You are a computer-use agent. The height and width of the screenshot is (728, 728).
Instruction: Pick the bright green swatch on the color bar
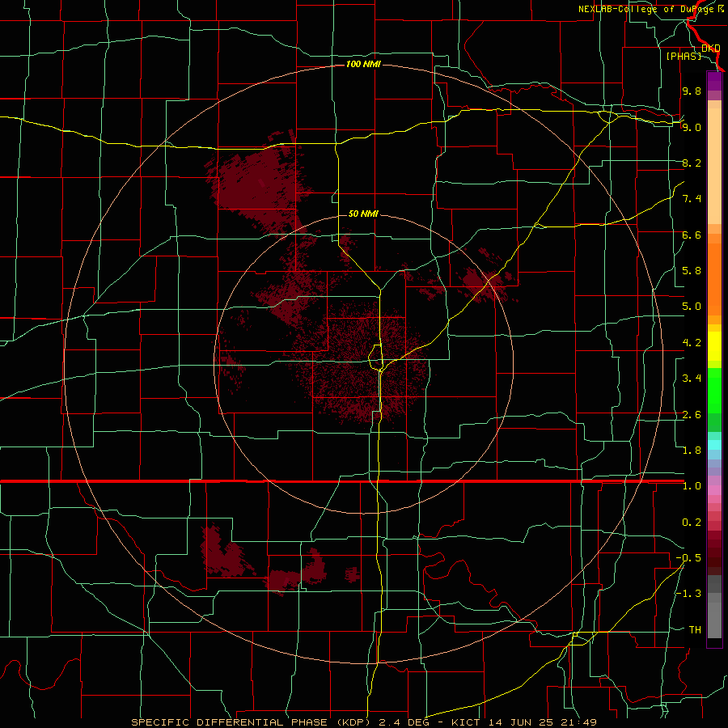tap(714, 389)
